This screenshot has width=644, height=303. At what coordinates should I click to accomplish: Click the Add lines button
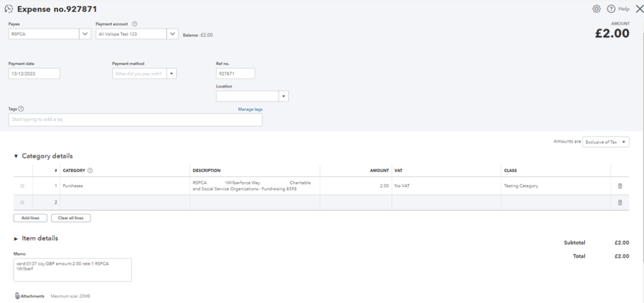[x=30, y=218]
